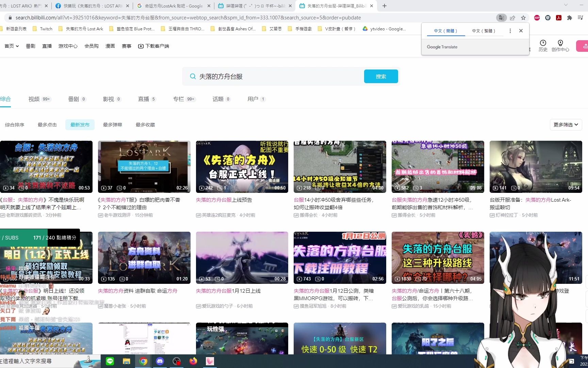The image size is (588, 368).
Task: Select 中文（繁體）in Translate popup
Action: point(484,31)
